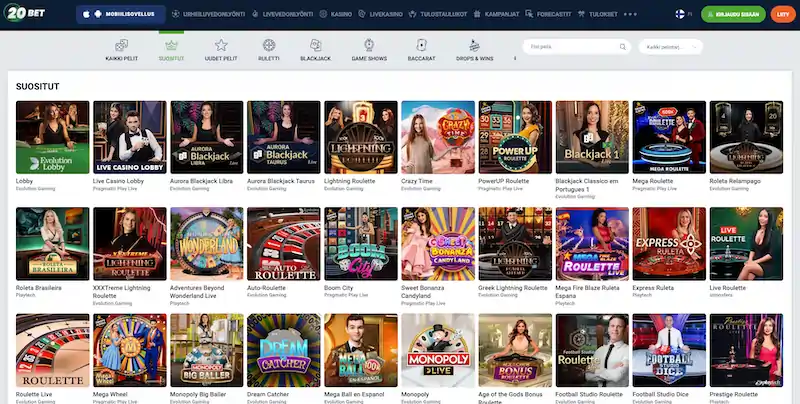Launch Aurora Blackjack Taurus game
The image size is (800, 404).
tap(284, 137)
